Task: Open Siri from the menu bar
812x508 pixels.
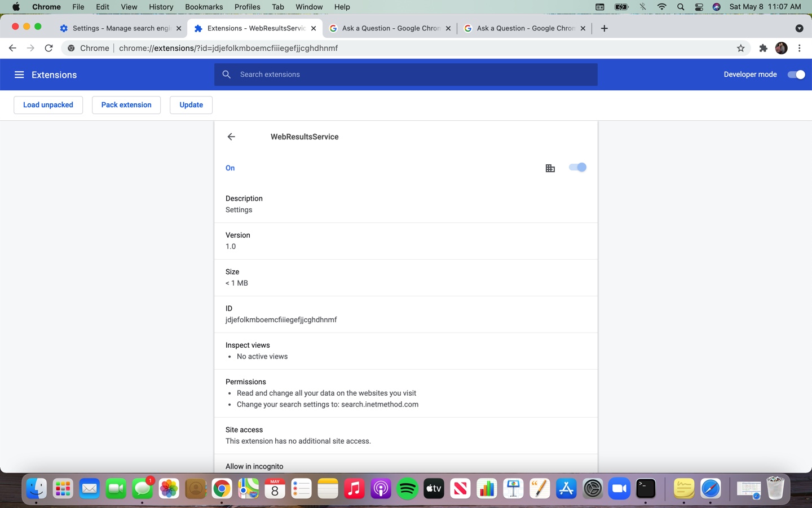Action: 716,7
